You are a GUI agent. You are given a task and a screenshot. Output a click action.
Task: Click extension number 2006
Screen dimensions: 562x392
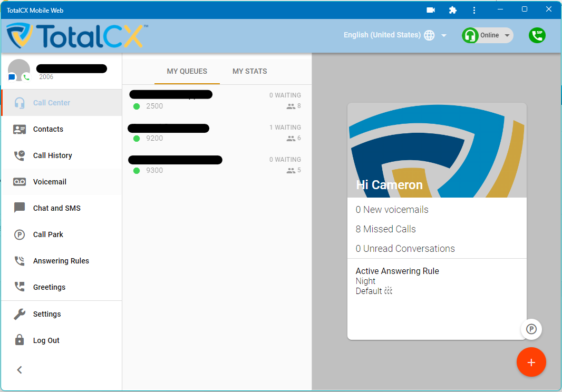[x=46, y=77]
